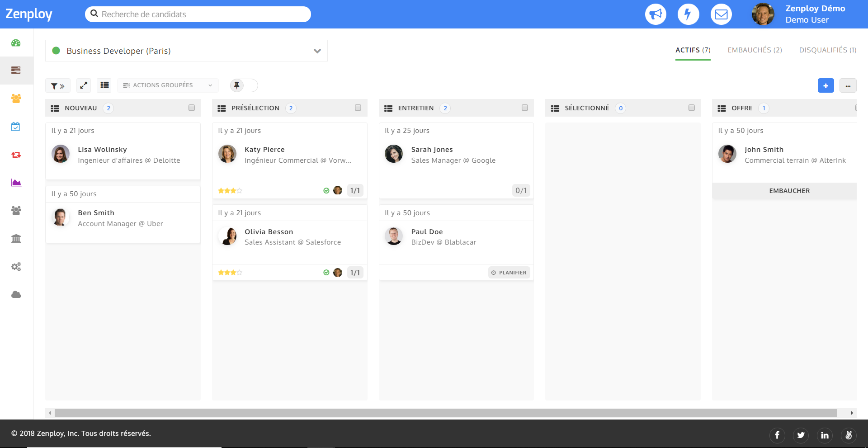Screen dimensions: 868x448
Task: Click the 1/1 badge on Katy Pierce card
Action: point(355,191)
